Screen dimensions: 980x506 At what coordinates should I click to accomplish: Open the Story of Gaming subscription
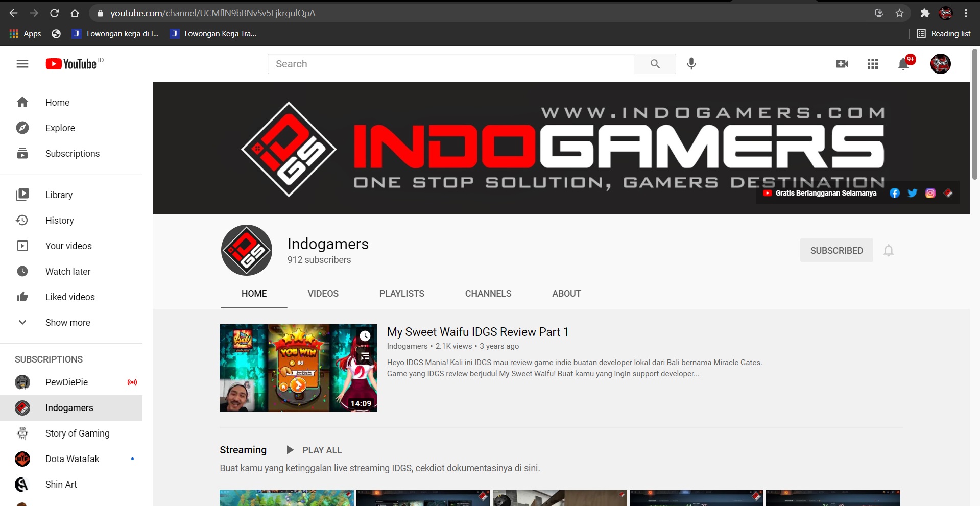(71, 433)
